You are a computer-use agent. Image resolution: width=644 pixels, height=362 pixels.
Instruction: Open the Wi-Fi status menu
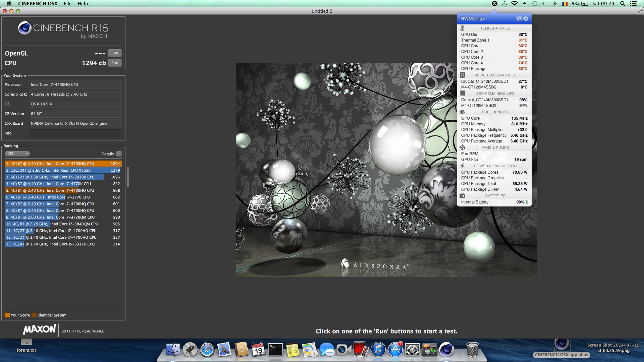514,3
